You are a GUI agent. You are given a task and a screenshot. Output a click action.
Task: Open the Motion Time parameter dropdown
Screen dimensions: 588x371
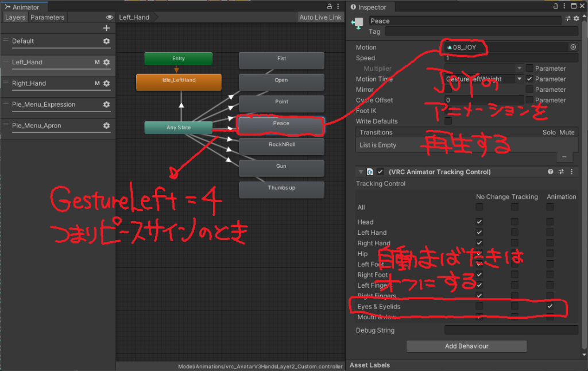[520, 79]
